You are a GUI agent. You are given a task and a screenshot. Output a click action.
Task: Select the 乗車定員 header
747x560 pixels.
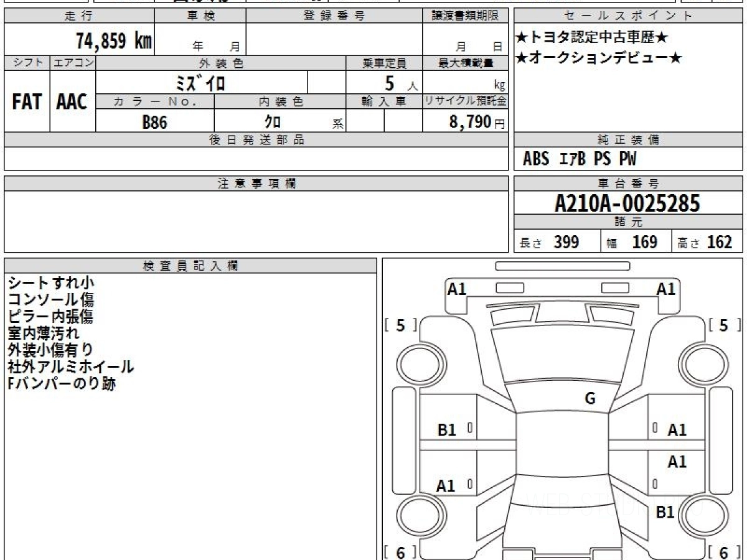click(x=384, y=63)
